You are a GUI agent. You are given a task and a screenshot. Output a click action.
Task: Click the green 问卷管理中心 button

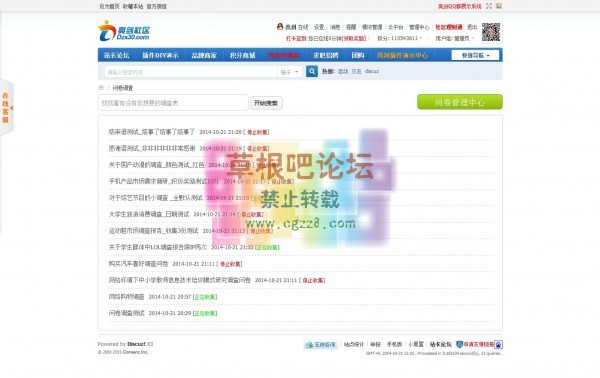click(460, 102)
